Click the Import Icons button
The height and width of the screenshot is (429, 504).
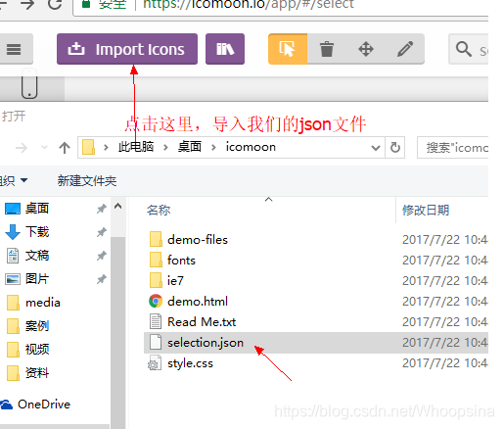pos(127,49)
